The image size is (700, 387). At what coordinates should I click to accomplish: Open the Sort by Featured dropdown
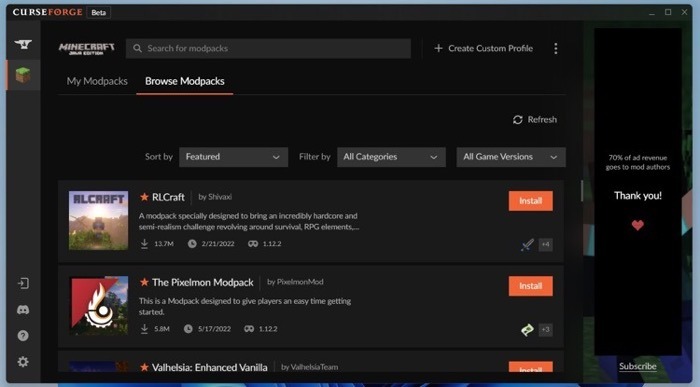click(x=233, y=157)
